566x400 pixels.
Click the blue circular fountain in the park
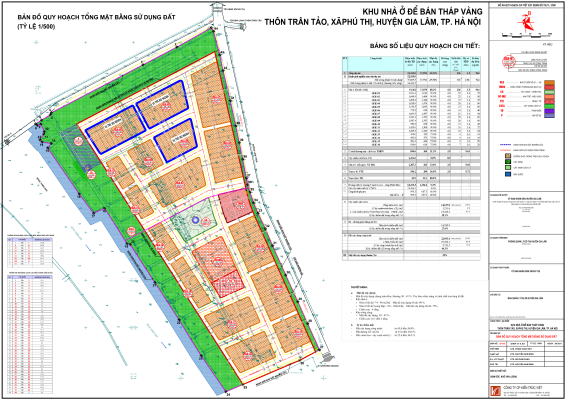tap(195, 219)
